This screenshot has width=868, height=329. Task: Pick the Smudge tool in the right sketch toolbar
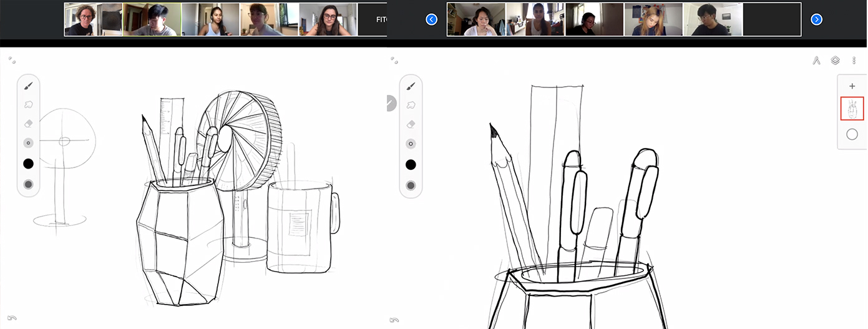411,106
